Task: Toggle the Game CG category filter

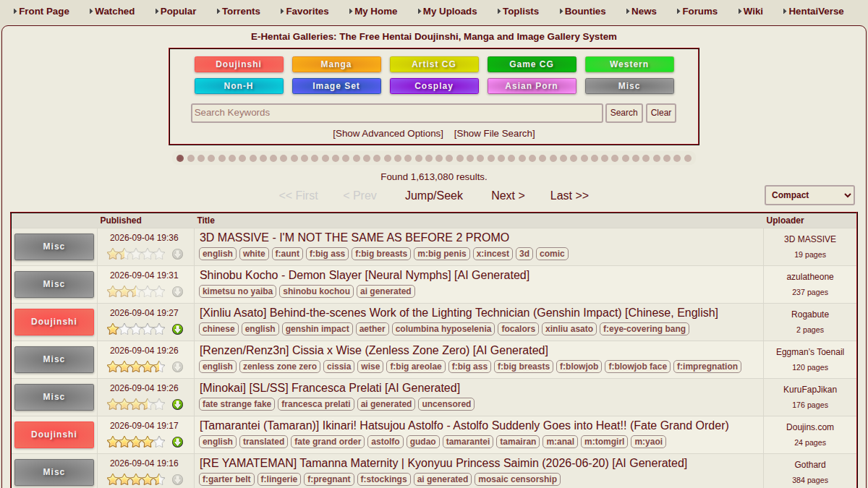Action: click(x=532, y=64)
